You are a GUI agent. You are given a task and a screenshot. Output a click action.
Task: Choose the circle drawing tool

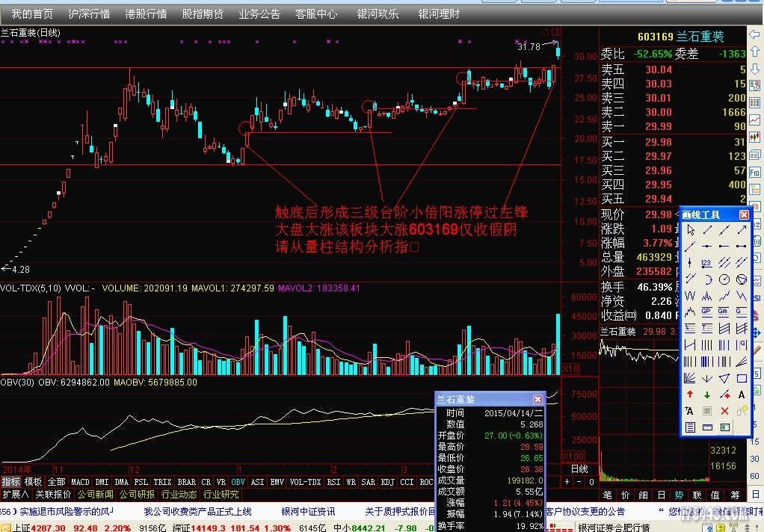(724, 279)
